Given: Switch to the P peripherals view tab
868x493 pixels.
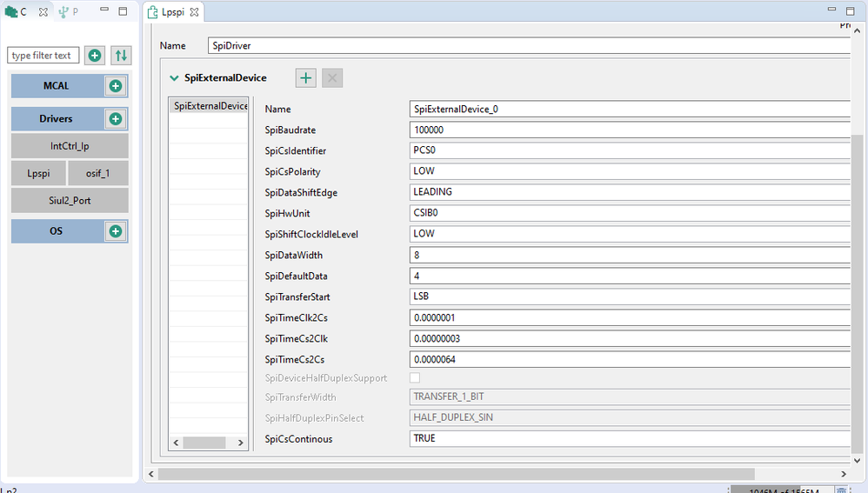Looking at the screenshot, I should (69, 11).
